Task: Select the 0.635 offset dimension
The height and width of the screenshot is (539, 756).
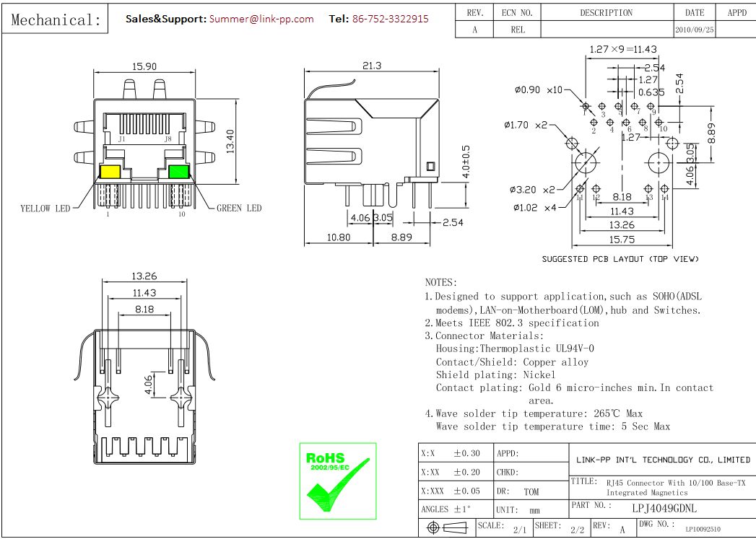Action: (651, 92)
